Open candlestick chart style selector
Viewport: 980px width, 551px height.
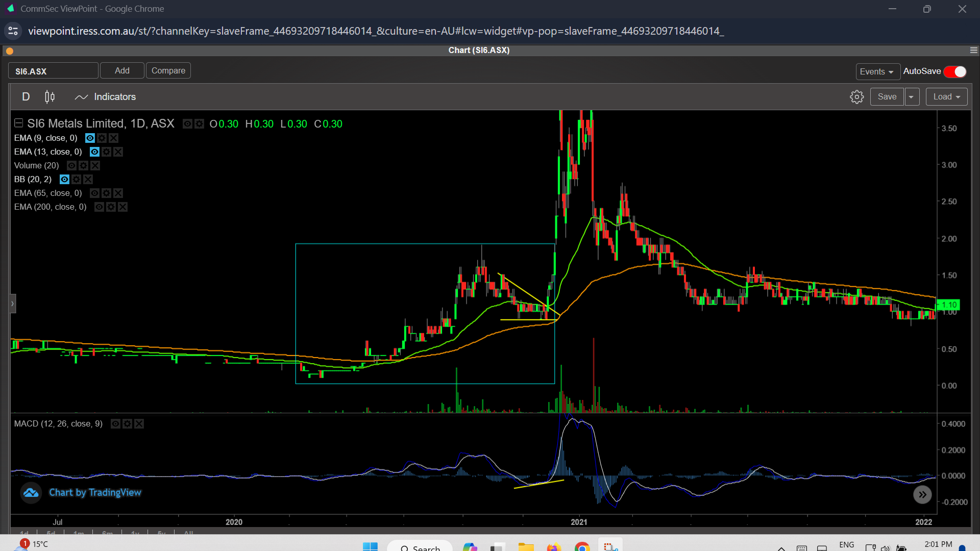[50, 97]
